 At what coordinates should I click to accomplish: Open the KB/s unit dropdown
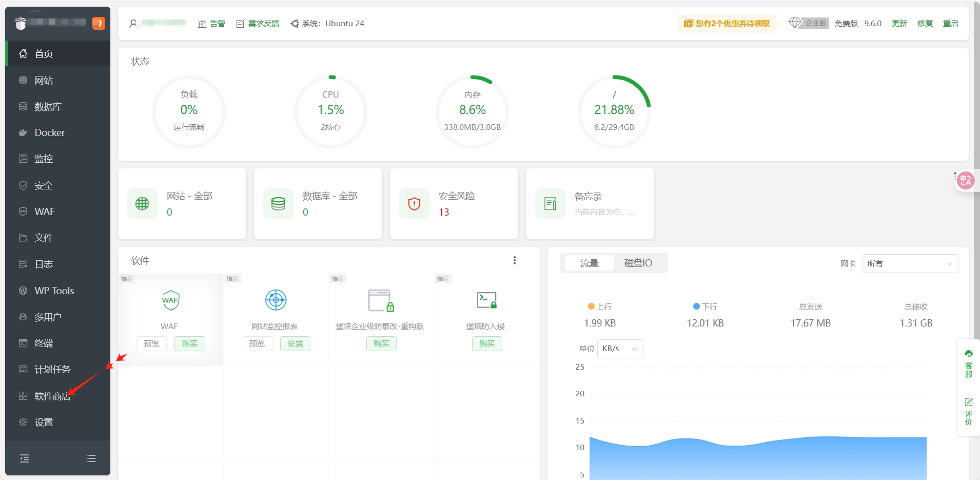620,349
